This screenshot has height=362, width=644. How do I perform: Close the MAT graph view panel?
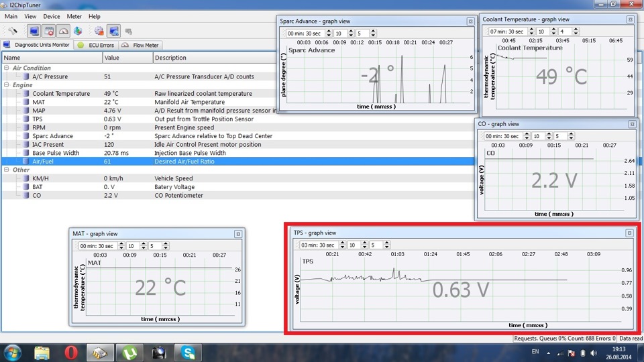(237, 234)
